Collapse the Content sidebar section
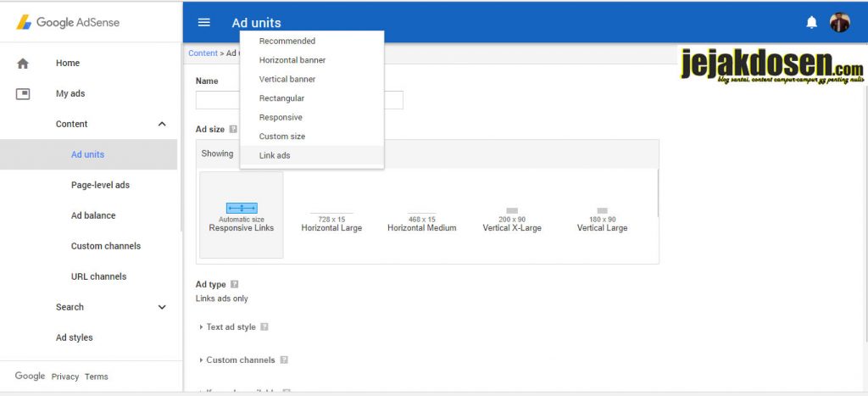 click(x=162, y=124)
